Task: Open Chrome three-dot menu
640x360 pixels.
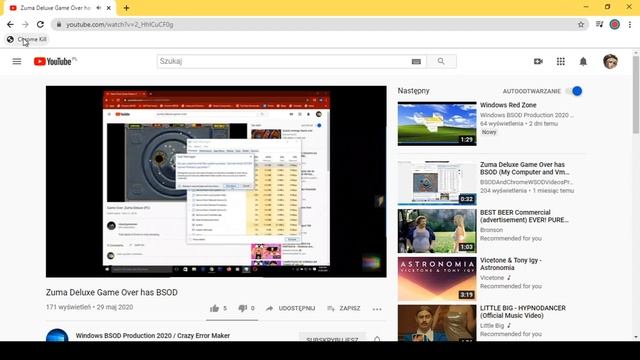Action: point(630,24)
